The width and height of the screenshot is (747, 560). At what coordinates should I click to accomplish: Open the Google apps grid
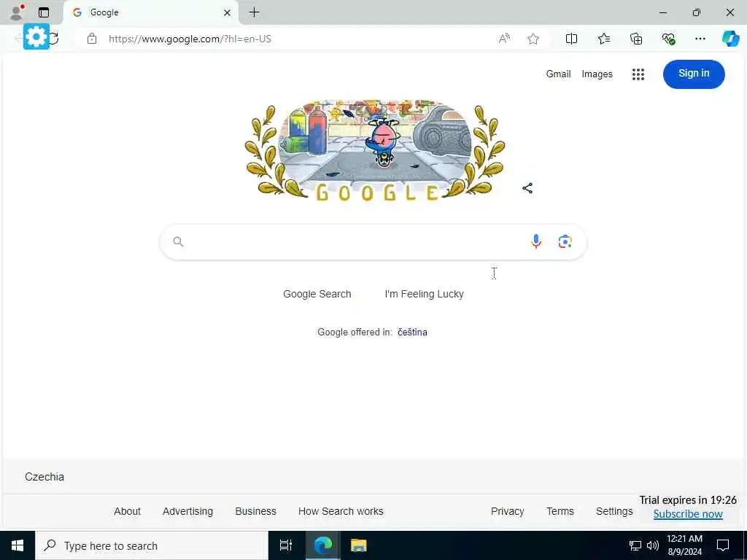pyautogui.click(x=638, y=74)
